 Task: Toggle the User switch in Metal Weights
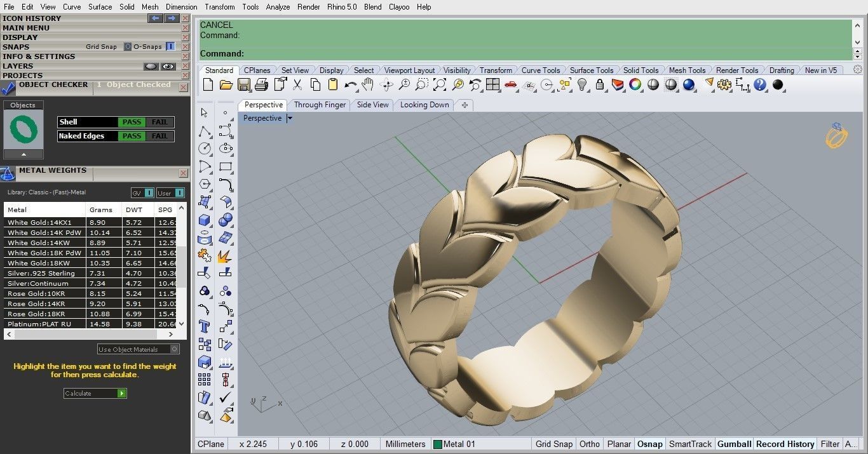pos(171,192)
